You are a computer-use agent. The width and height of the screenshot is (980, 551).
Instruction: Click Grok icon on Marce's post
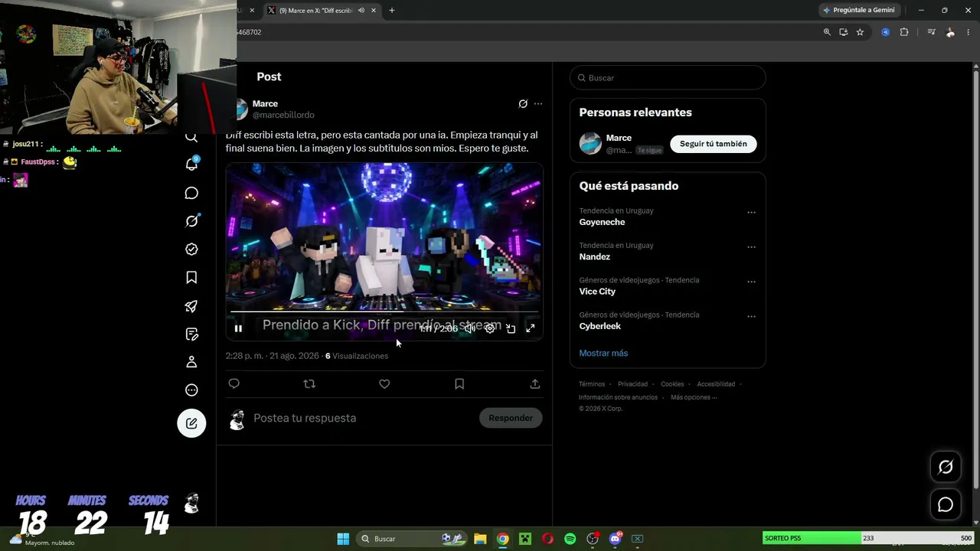[x=523, y=104]
